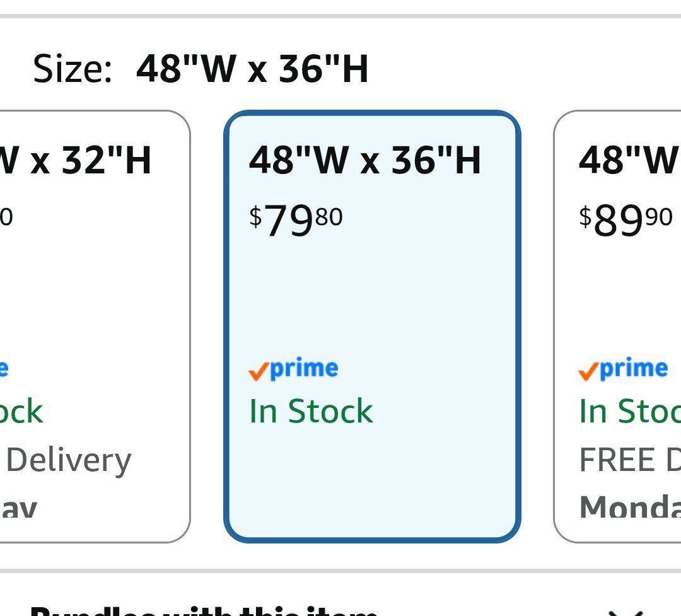Screen dimensions: 681x616
Task: Click the chevron beside the Bundles heading
Action: click(626, 612)
